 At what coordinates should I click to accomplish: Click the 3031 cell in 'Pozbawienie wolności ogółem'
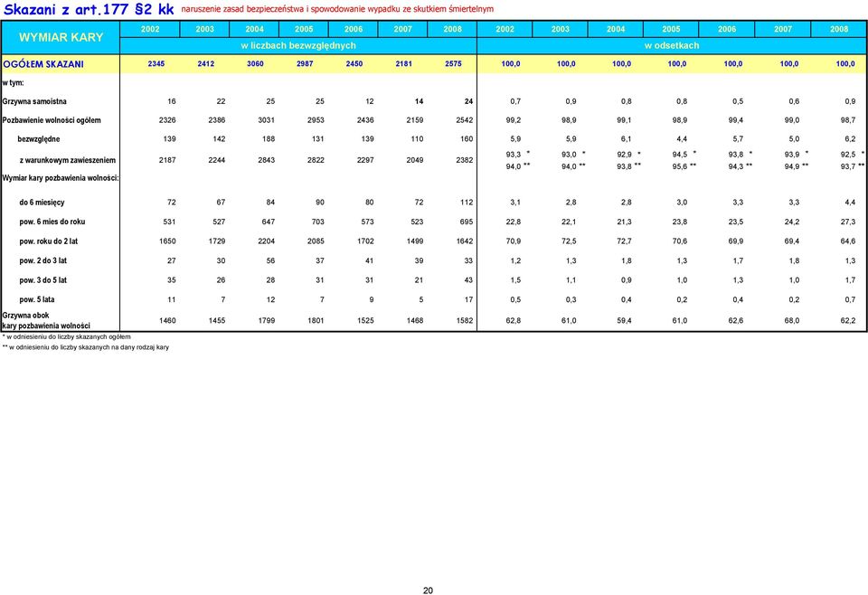266,120
